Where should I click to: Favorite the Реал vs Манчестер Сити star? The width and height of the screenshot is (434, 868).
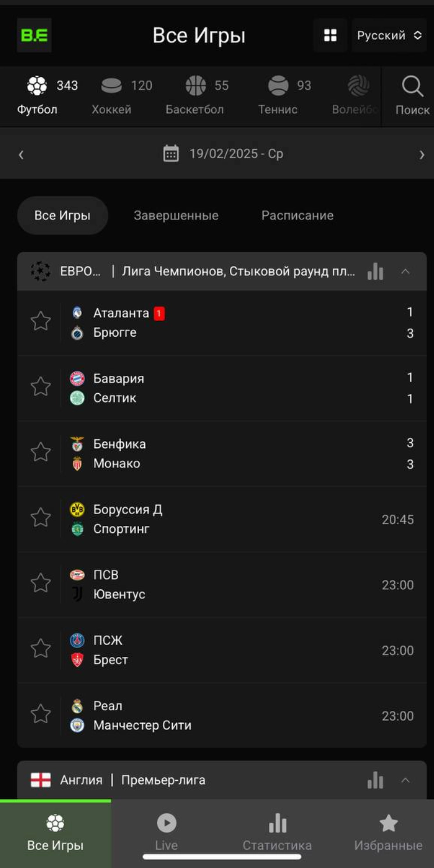41,714
